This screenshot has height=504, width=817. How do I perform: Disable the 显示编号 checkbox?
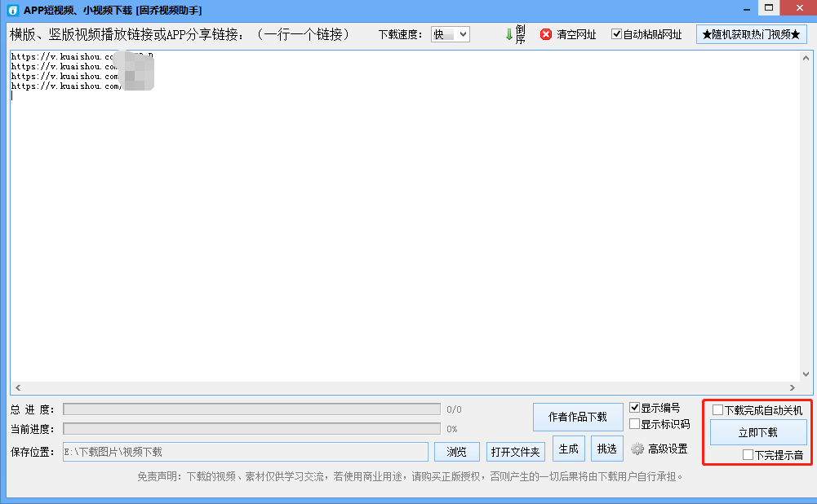635,407
